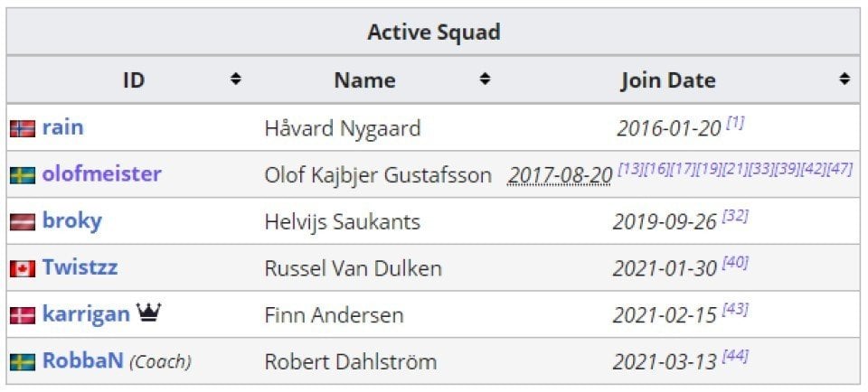
Task: Open reference [32] for broky's join date
Action: point(735,216)
